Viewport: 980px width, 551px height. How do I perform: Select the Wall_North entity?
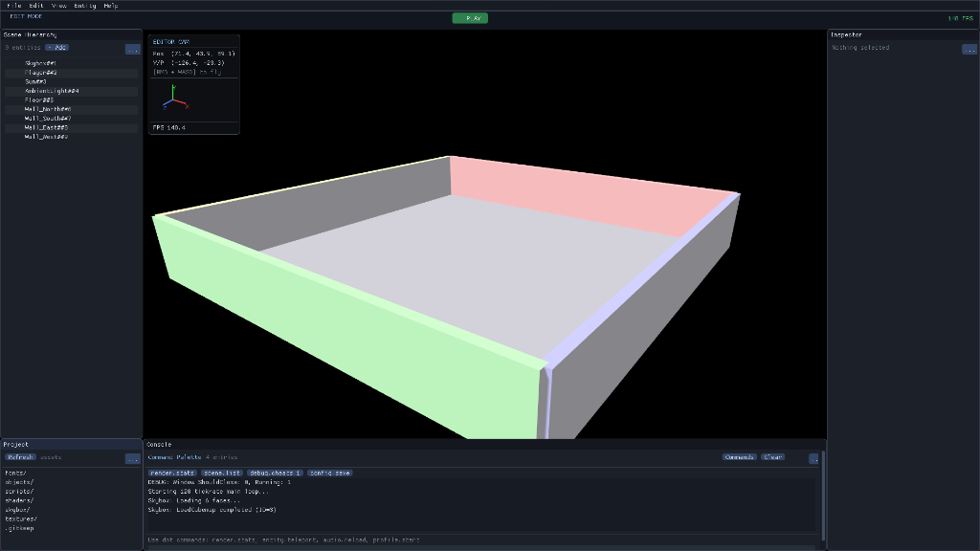tap(71, 109)
